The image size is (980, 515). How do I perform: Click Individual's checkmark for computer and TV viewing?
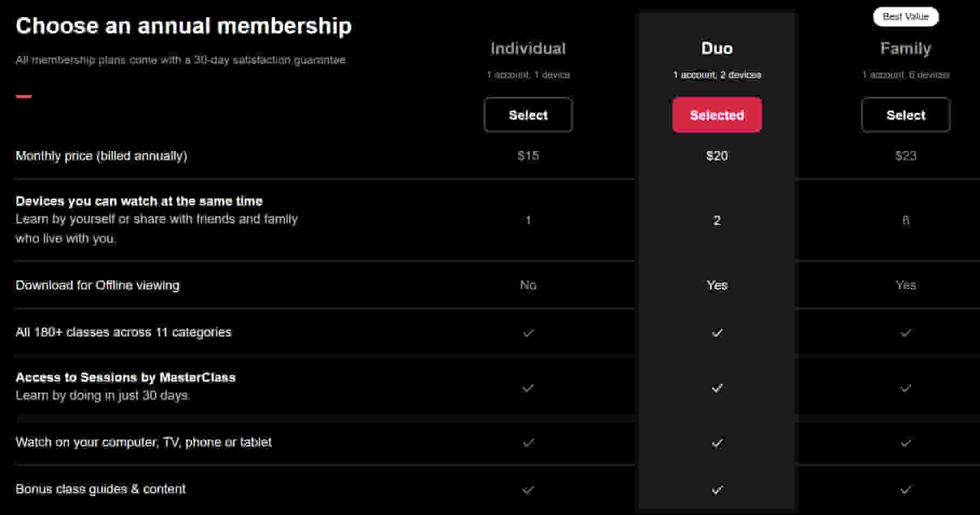[528, 442]
